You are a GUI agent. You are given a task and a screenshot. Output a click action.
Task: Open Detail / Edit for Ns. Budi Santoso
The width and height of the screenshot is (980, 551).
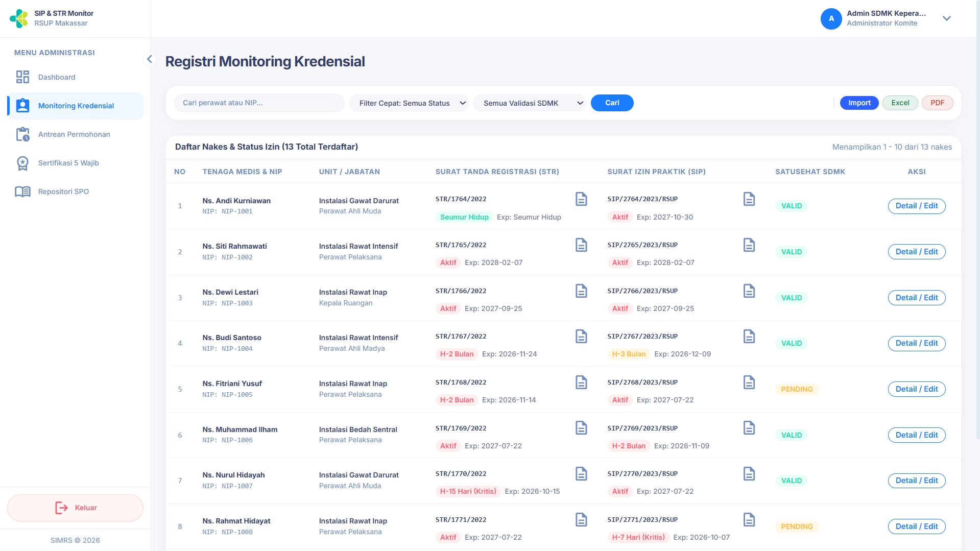tap(917, 343)
